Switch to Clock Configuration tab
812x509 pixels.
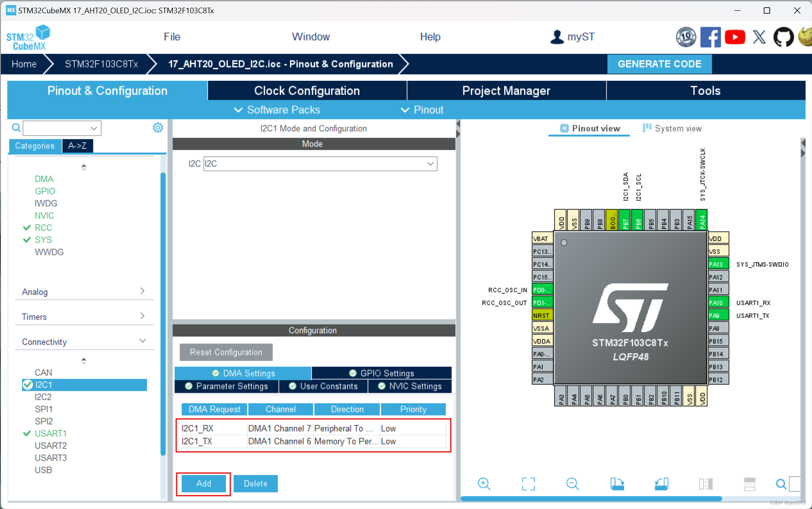[307, 91]
